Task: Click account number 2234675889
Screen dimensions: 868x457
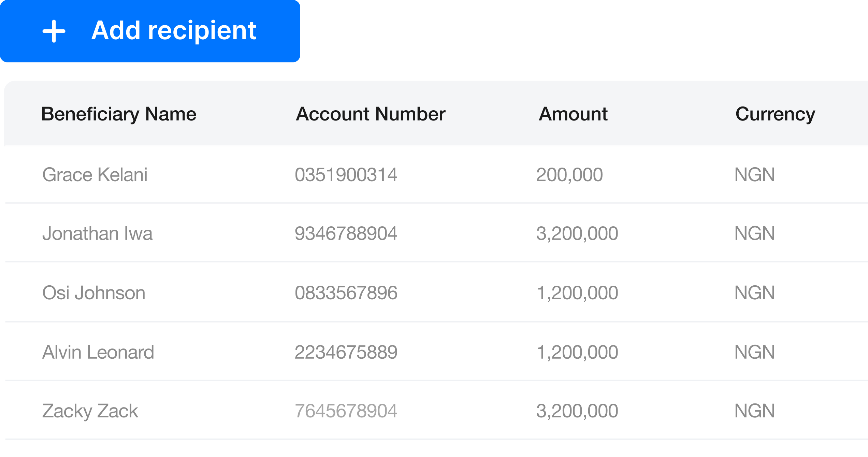Action: click(x=346, y=352)
